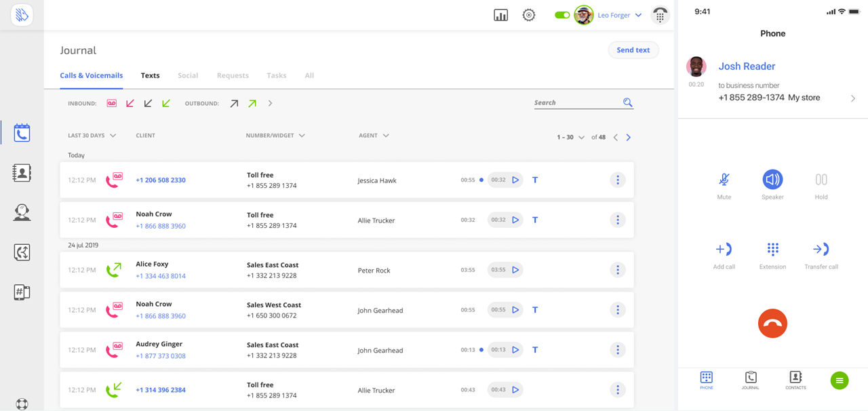Add call on phone panel
The height and width of the screenshot is (411, 868).
click(724, 249)
